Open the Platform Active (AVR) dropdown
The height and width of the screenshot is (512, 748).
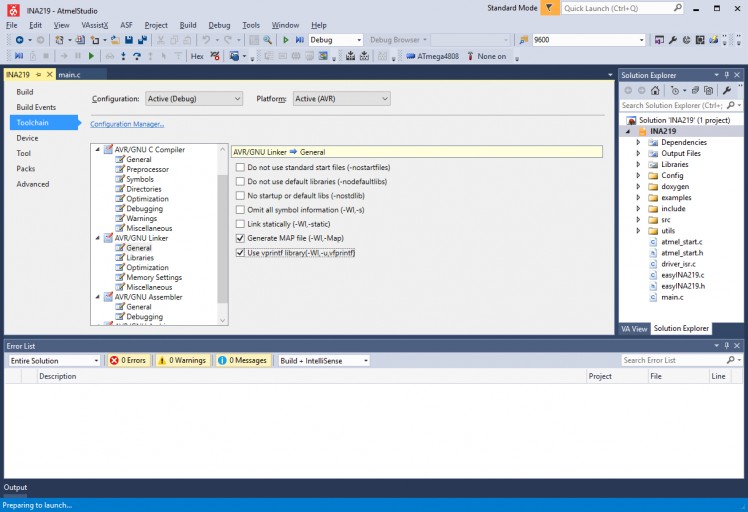[340, 99]
